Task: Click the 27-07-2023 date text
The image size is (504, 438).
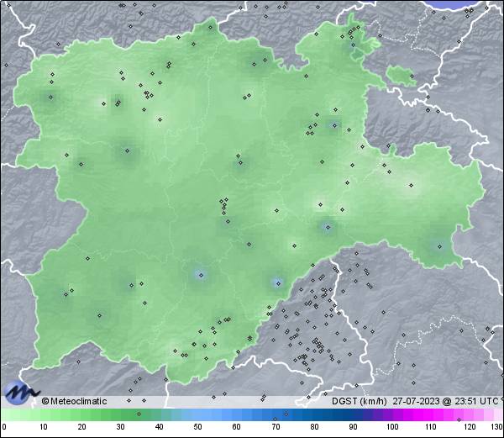Action: pyautogui.click(x=417, y=401)
